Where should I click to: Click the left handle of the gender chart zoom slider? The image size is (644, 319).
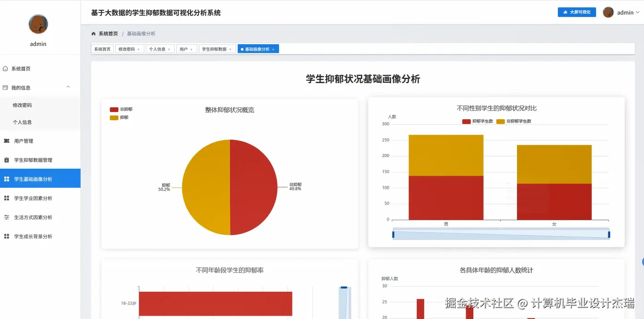(393, 234)
